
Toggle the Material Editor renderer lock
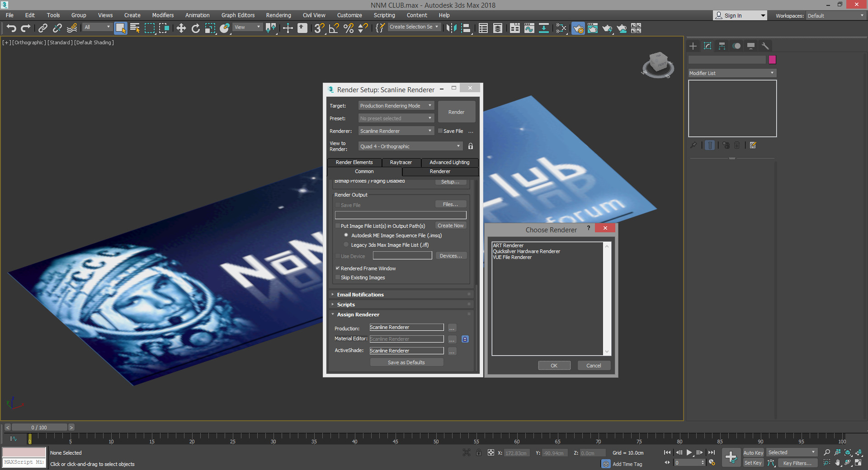465,339
